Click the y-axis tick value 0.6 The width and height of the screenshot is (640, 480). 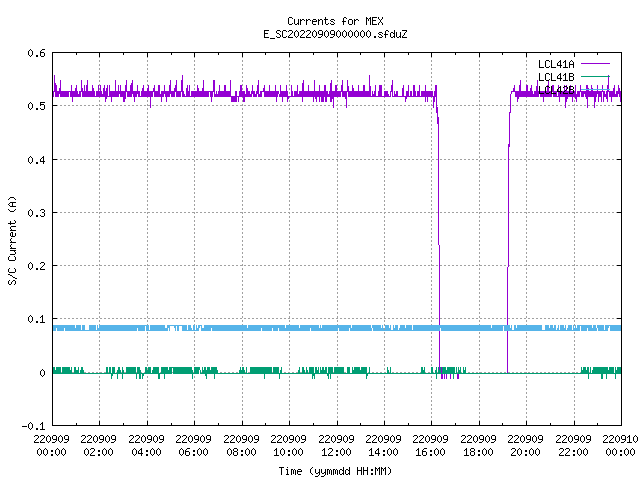click(x=36, y=53)
